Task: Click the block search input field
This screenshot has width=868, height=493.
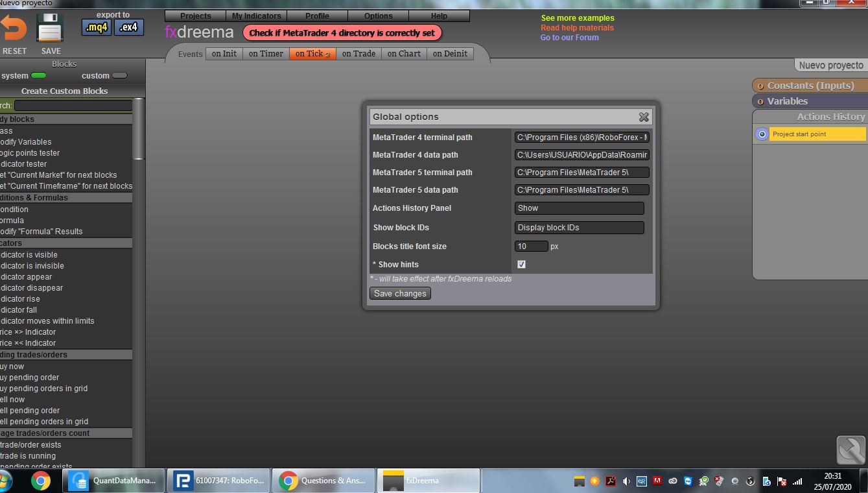Action: pos(73,105)
